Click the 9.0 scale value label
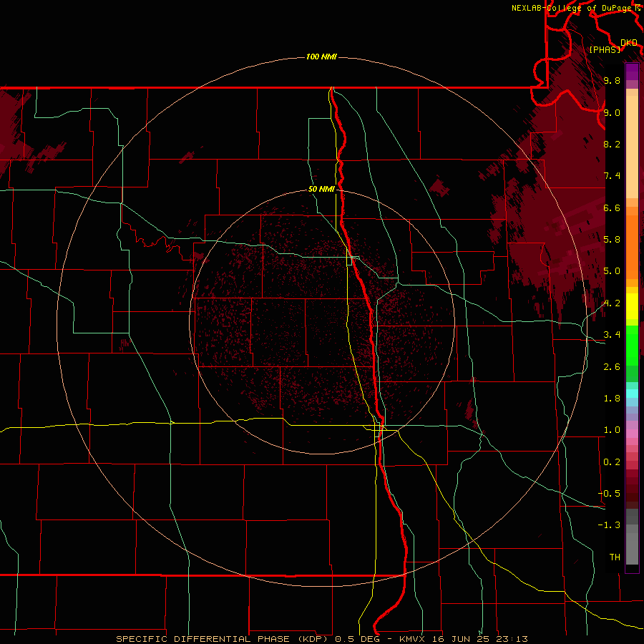The width and height of the screenshot is (644, 644). pos(612,112)
